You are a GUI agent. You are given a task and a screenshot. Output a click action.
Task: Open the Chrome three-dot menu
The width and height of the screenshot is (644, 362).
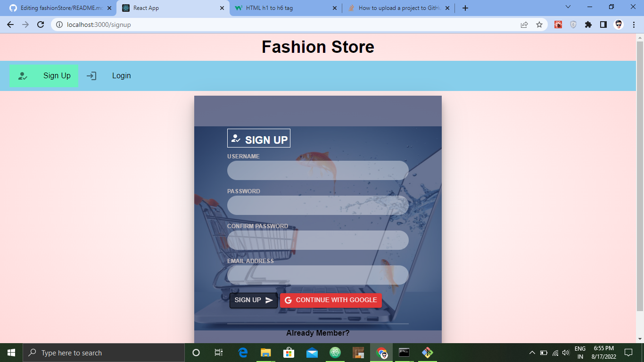[634, 24]
